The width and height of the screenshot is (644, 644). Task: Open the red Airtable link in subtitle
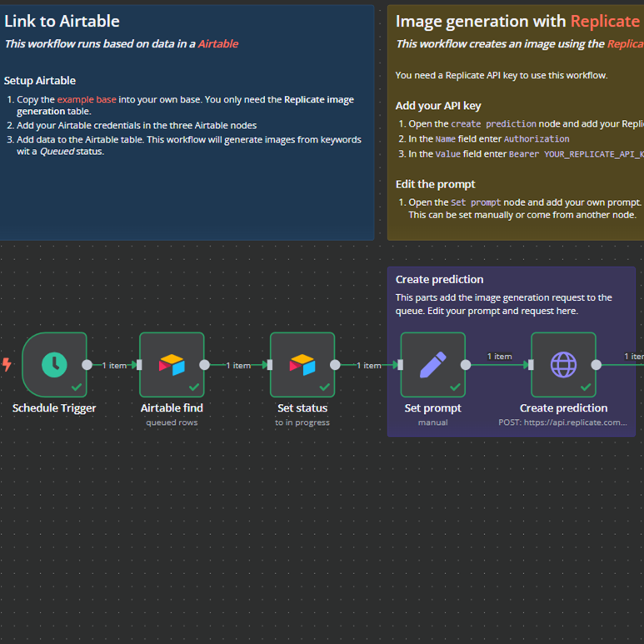click(218, 43)
